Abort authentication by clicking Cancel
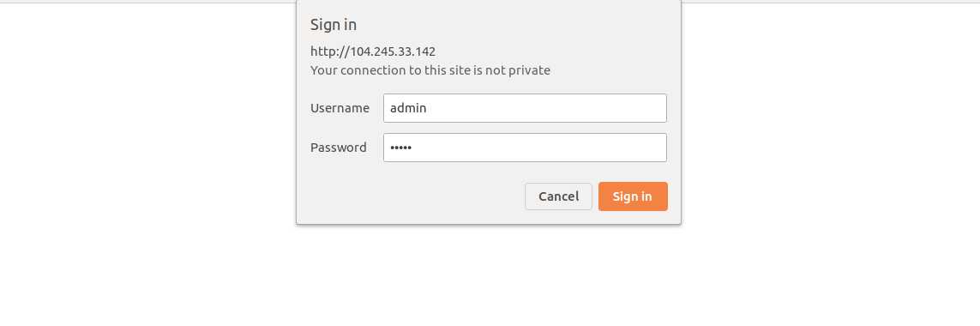This screenshot has height=326, width=980. (x=558, y=196)
